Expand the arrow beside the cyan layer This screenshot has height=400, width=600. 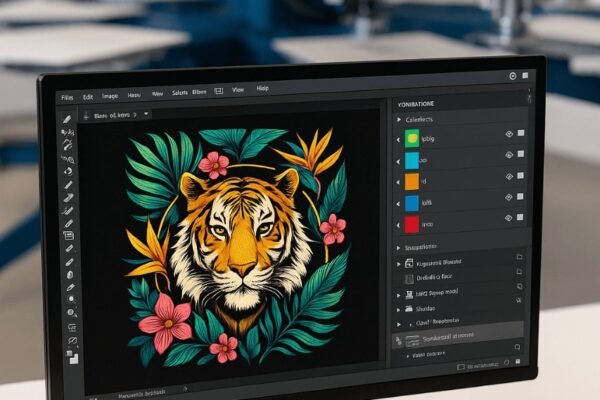pos(398,162)
